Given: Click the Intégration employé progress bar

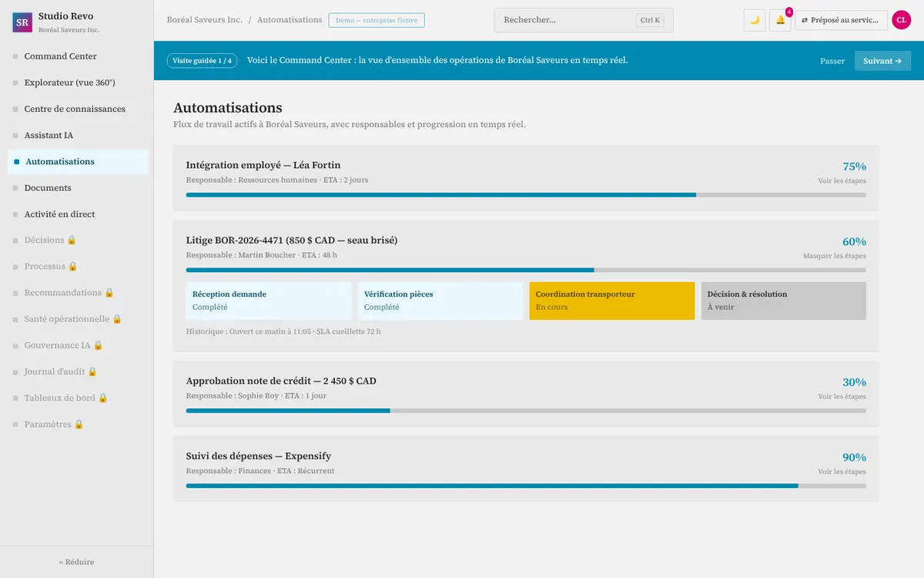Looking at the screenshot, I should coord(526,195).
